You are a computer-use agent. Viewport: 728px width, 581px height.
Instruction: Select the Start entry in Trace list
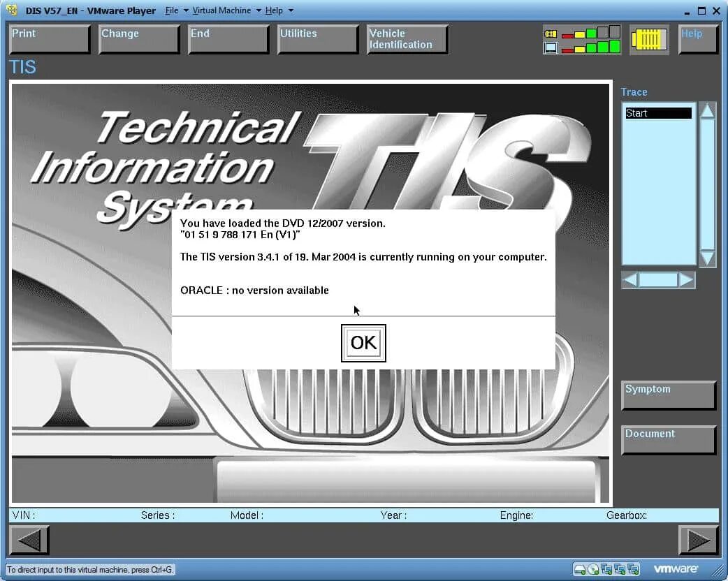coord(658,113)
